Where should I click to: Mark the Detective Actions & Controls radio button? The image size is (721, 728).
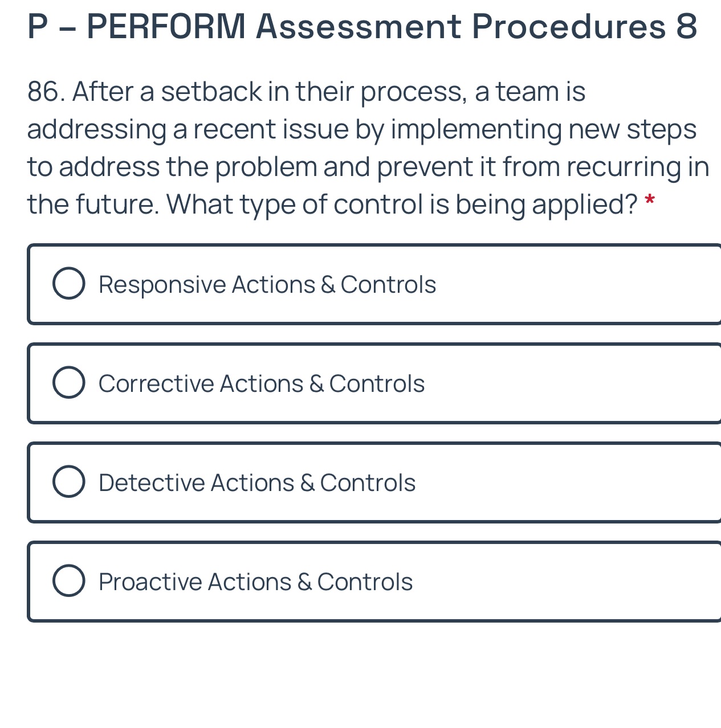tap(69, 482)
